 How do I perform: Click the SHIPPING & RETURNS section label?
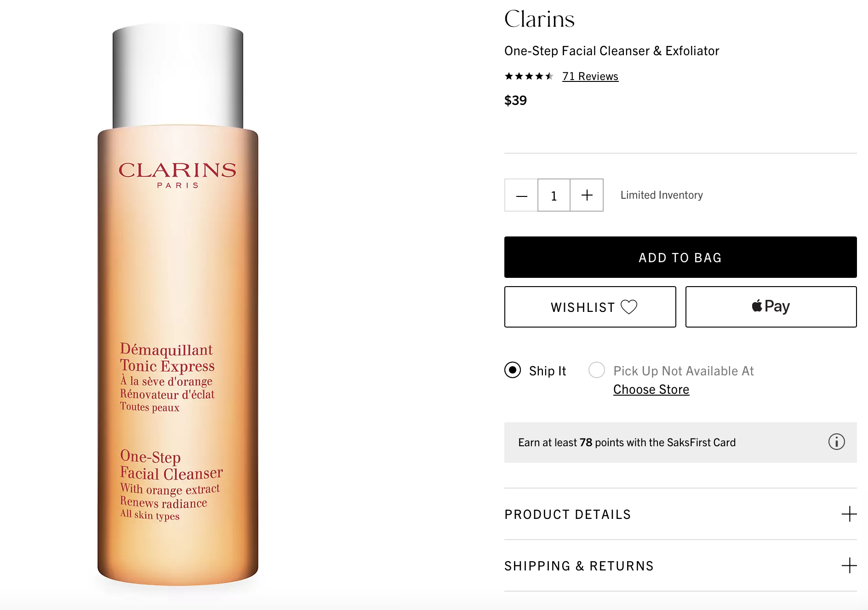tap(579, 566)
